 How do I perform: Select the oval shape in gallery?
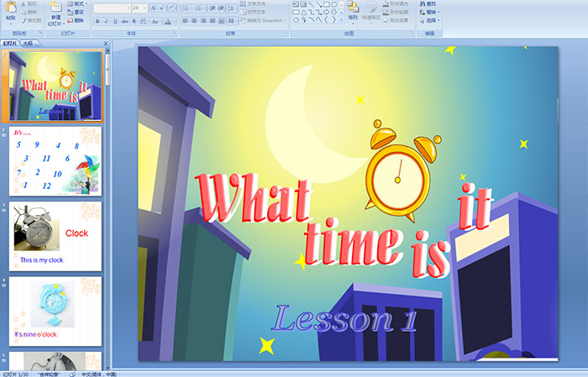coord(334,4)
